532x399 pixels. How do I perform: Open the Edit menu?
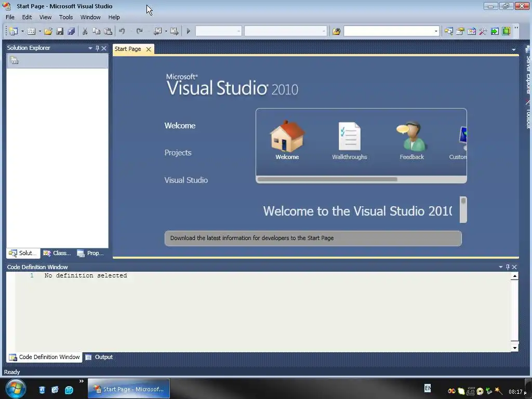[27, 17]
